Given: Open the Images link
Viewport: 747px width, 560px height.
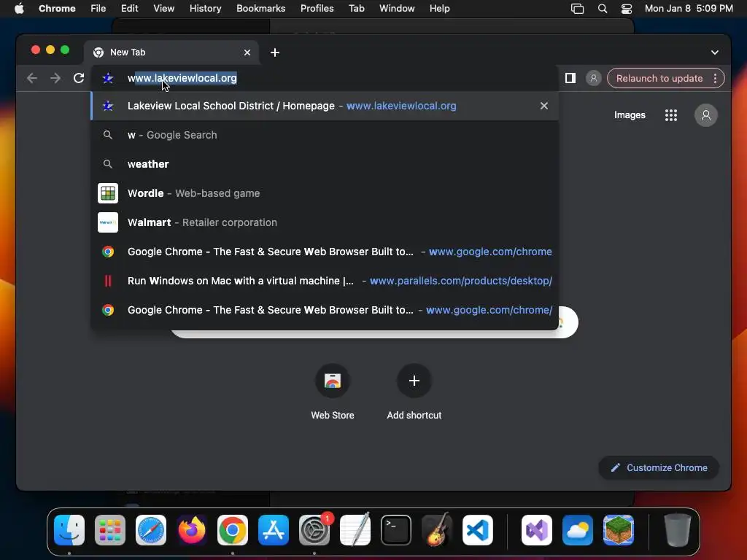Looking at the screenshot, I should click(x=630, y=114).
